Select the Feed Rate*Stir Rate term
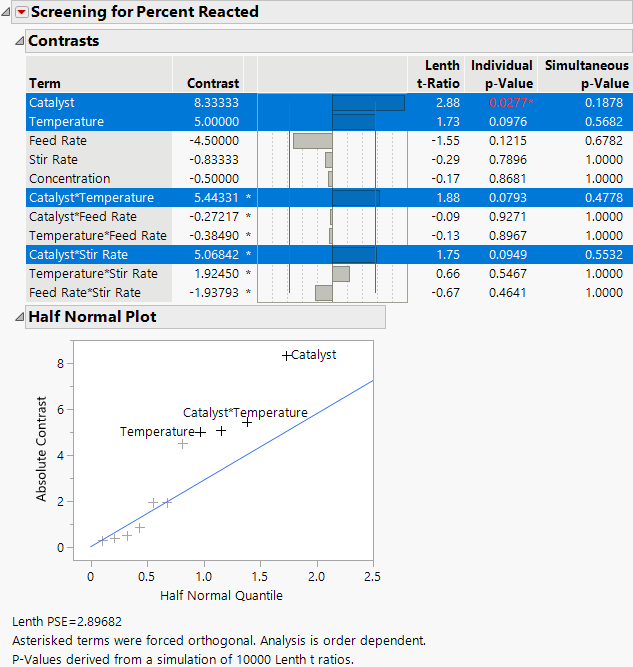This screenshot has height=667, width=633. click(x=85, y=293)
